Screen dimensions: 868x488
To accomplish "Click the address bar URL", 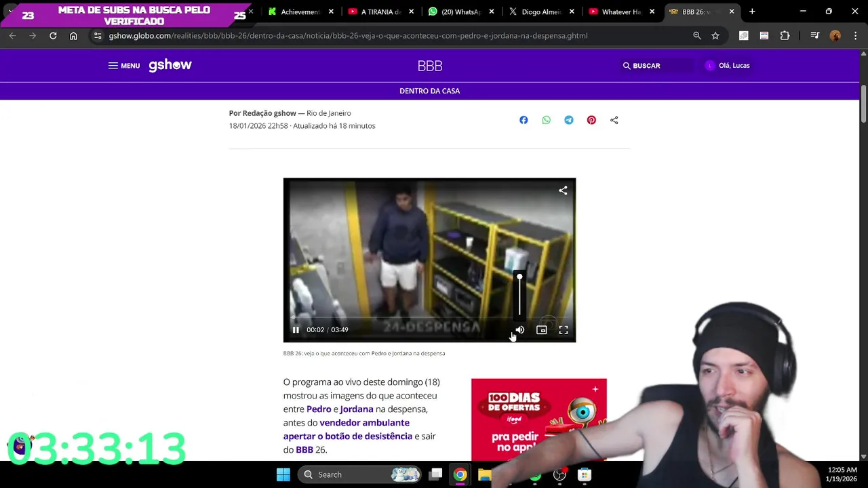I will [x=348, y=36].
